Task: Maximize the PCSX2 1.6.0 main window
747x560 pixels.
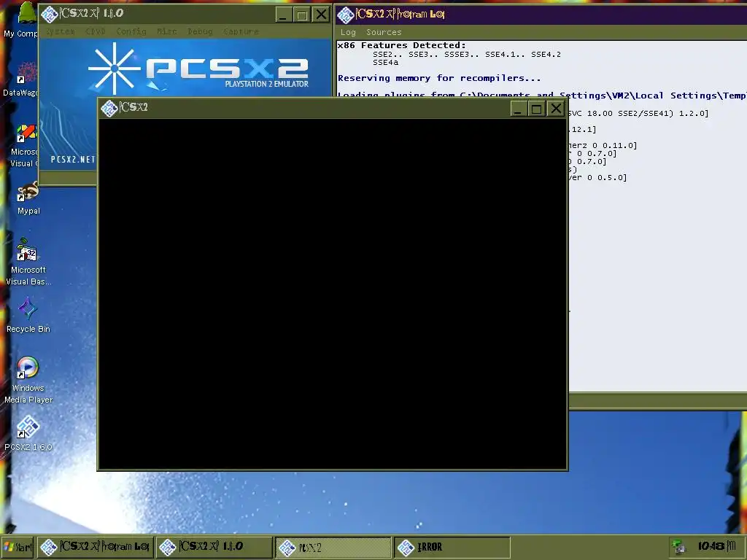Action: point(302,15)
